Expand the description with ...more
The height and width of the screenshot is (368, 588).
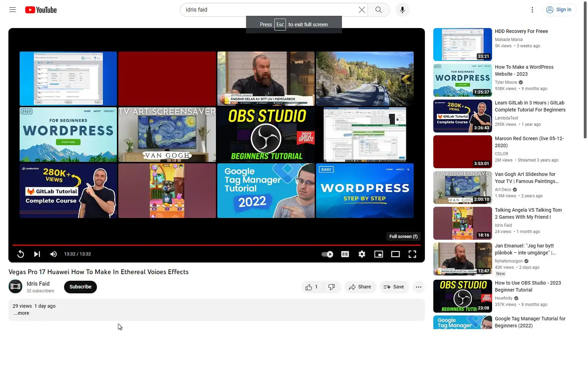(x=22, y=313)
